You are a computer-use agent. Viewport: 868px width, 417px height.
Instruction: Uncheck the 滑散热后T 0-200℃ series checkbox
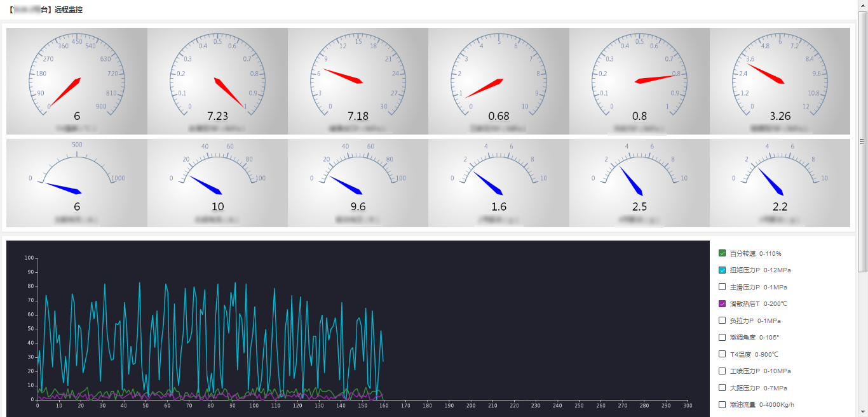coord(722,303)
